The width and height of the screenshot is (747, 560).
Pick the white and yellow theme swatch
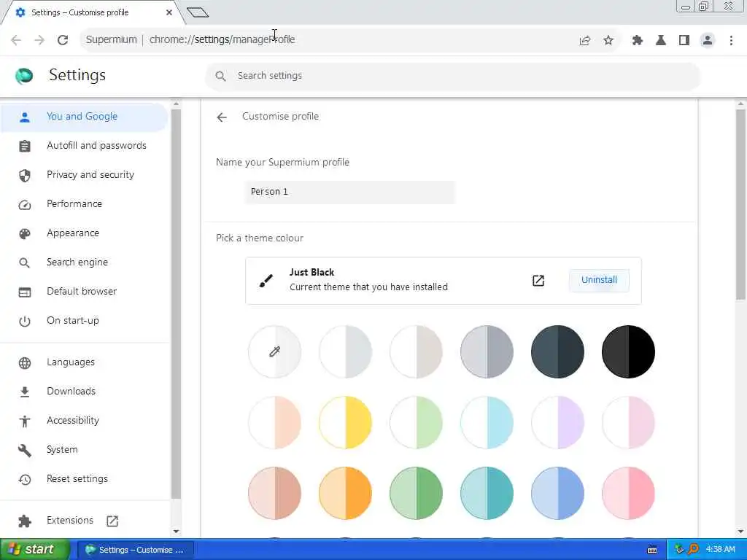pyautogui.click(x=345, y=422)
